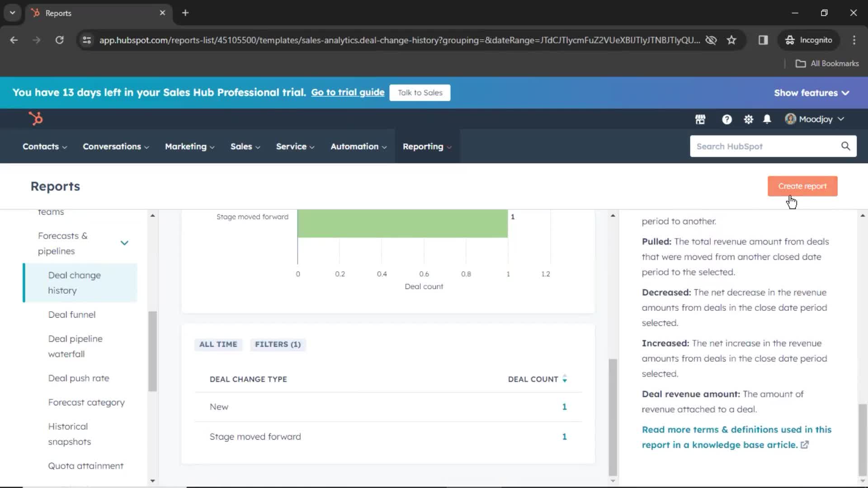The image size is (868, 488).
Task: Select the Contacts menu item
Action: (x=41, y=146)
